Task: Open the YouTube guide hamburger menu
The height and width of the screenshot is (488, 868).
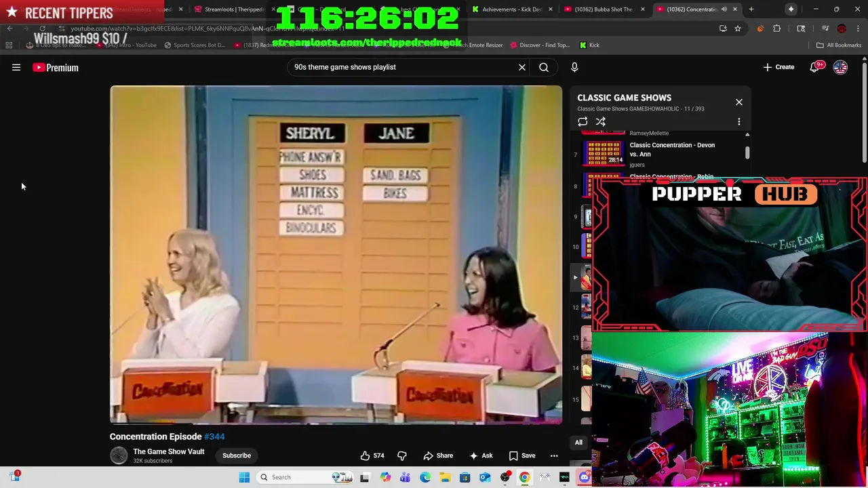Action: (16, 67)
